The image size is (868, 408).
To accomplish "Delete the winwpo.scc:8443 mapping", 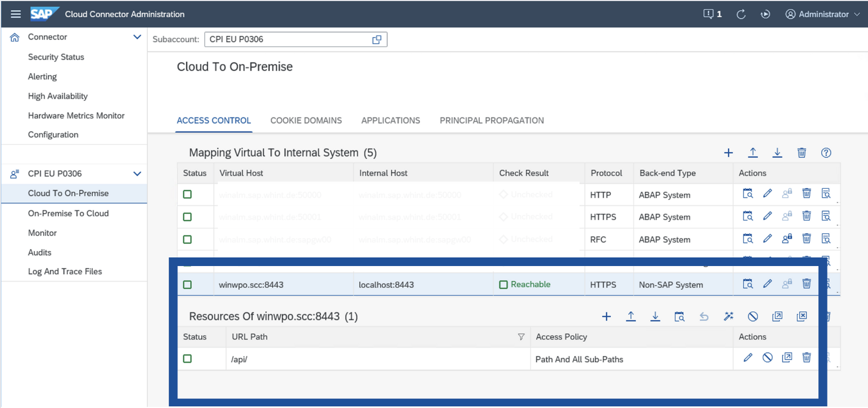I will click(x=807, y=284).
